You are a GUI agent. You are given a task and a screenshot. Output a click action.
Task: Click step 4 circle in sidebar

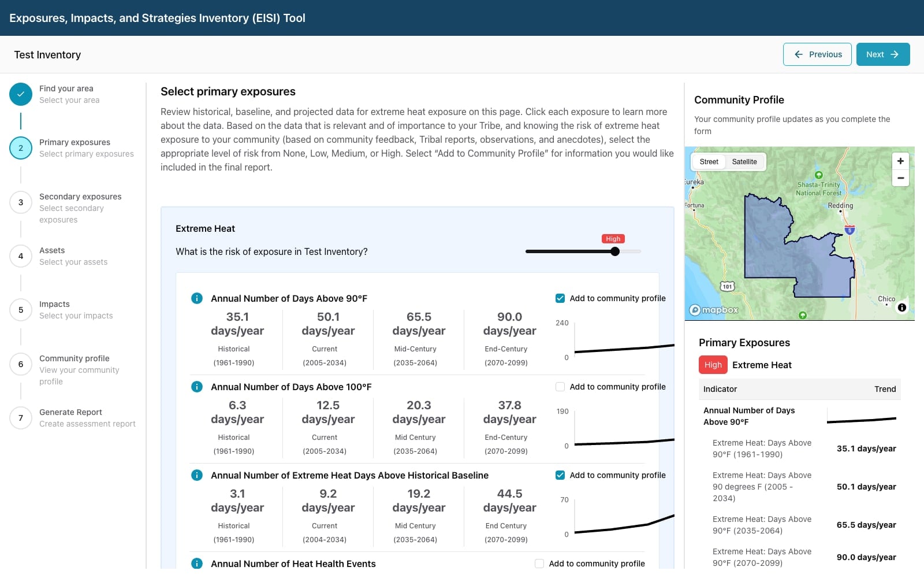pos(21,256)
